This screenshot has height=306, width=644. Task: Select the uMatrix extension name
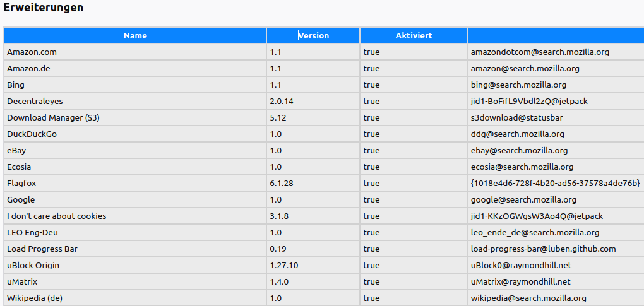click(x=22, y=282)
